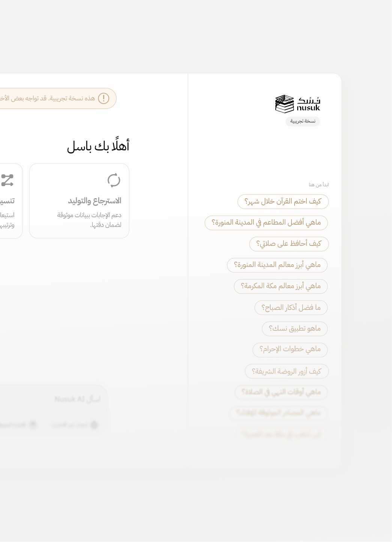The height and width of the screenshot is (542, 392).
Task: Click the ما فضل أذكار الصباح؟ suggestion
Action: (x=291, y=307)
